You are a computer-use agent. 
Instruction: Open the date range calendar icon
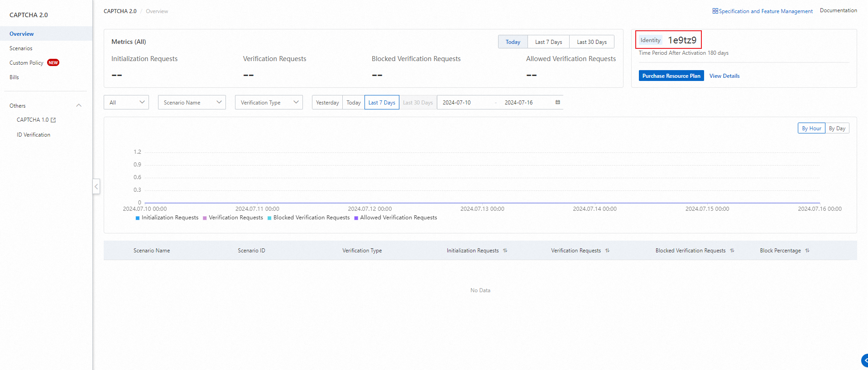click(558, 102)
